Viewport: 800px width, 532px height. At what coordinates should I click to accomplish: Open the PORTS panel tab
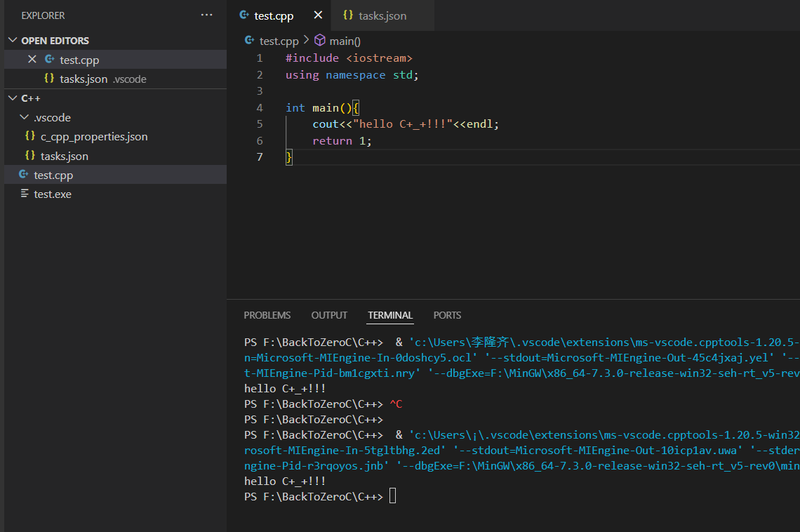447,315
